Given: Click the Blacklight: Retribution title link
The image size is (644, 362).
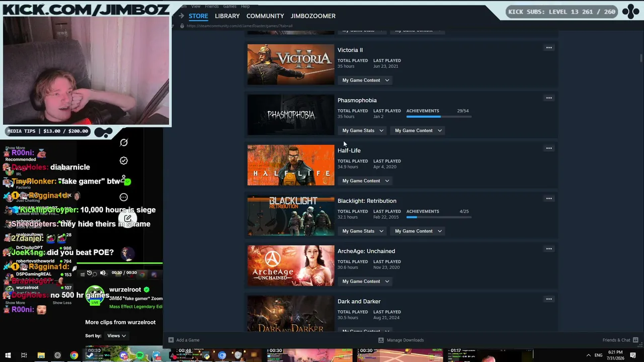Looking at the screenshot, I should (x=367, y=201).
